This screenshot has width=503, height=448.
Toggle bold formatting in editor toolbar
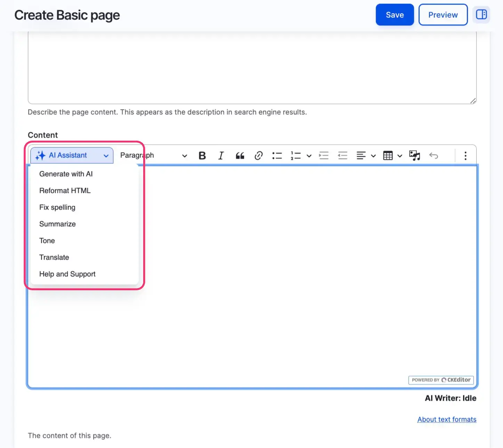coord(202,156)
